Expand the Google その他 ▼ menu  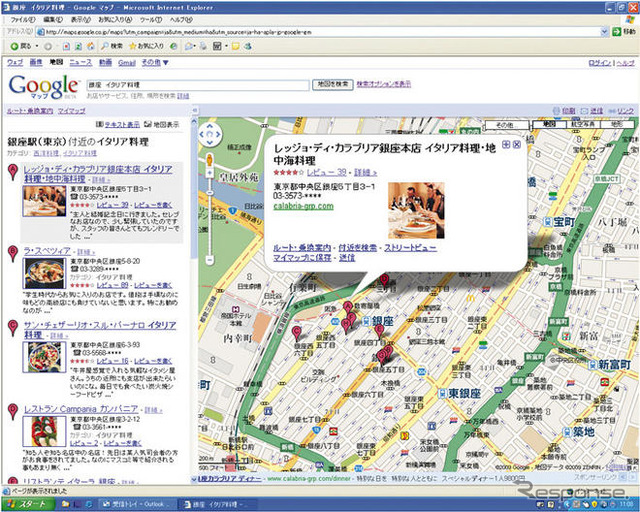(x=155, y=62)
